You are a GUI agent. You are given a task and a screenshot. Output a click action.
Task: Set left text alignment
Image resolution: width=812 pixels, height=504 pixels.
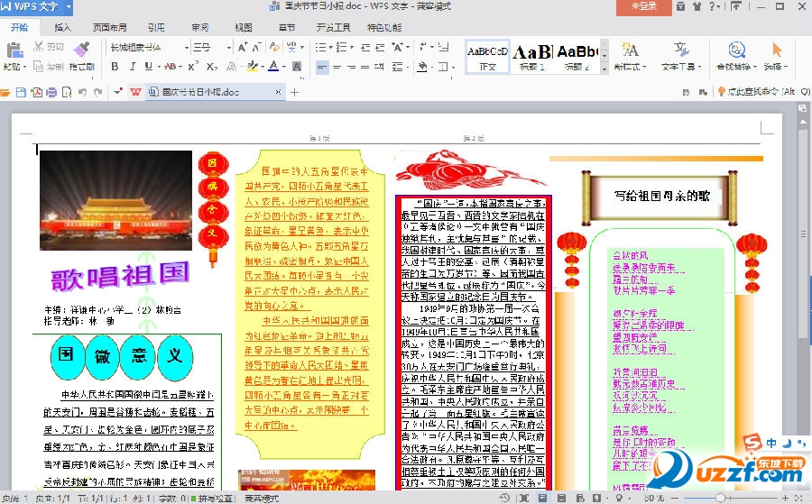pyautogui.click(x=322, y=67)
